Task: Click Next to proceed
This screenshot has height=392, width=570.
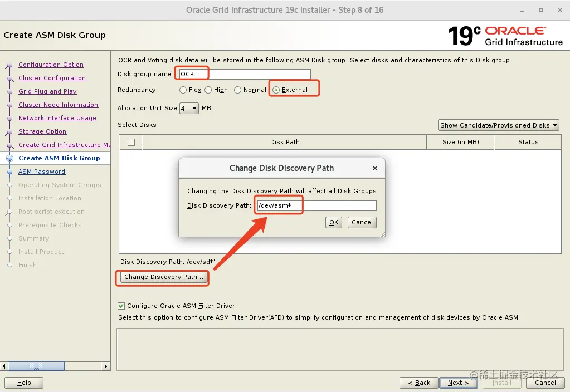Action: coord(458,383)
